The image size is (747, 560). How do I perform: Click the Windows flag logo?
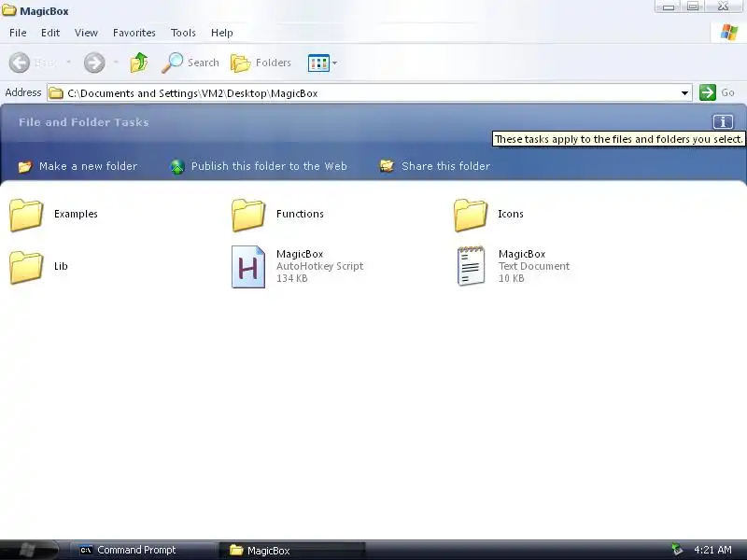coord(729,33)
